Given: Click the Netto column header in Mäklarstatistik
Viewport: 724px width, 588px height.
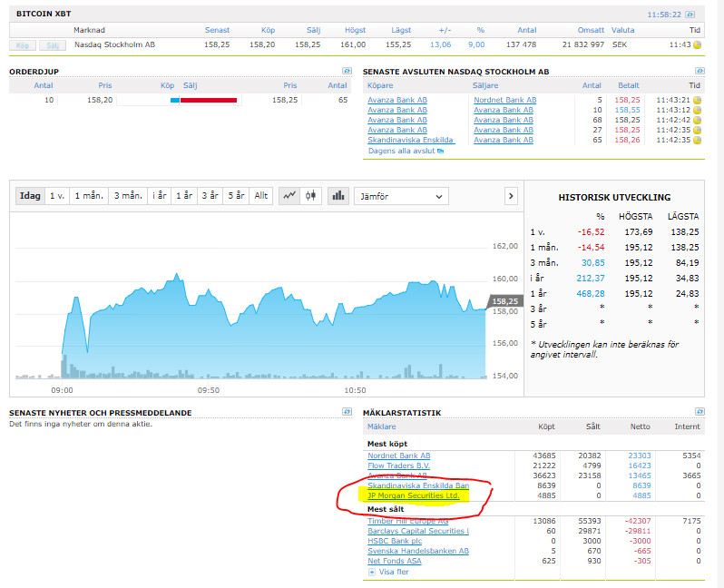Looking at the screenshot, I should pyautogui.click(x=640, y=426).
